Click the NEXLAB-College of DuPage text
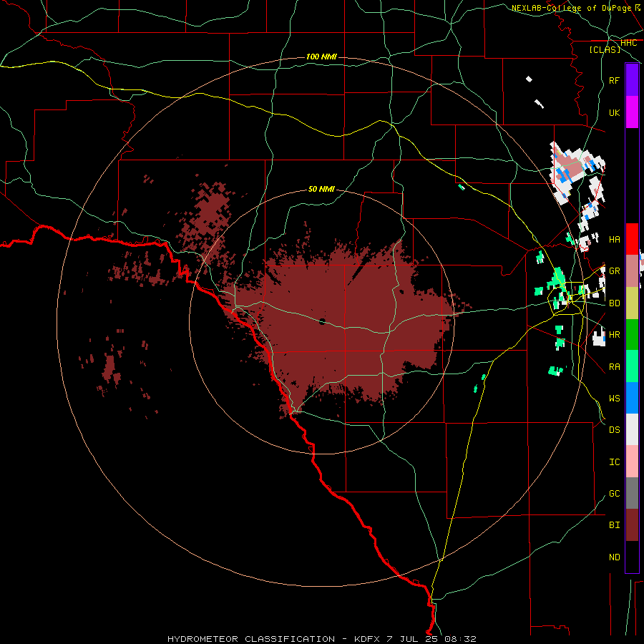 571,8
